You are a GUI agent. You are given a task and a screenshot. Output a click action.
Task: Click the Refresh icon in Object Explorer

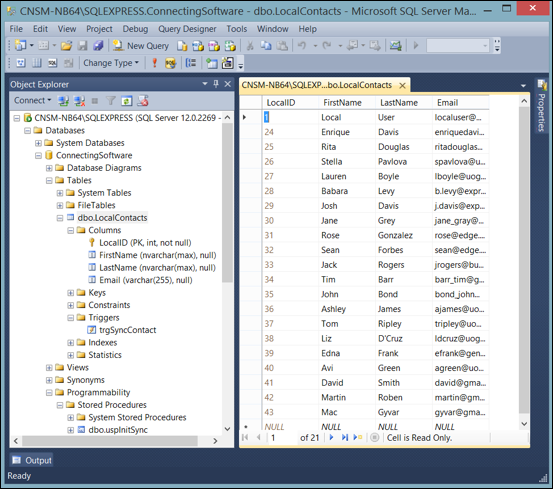pyautogui.click(x=127, y=101)
